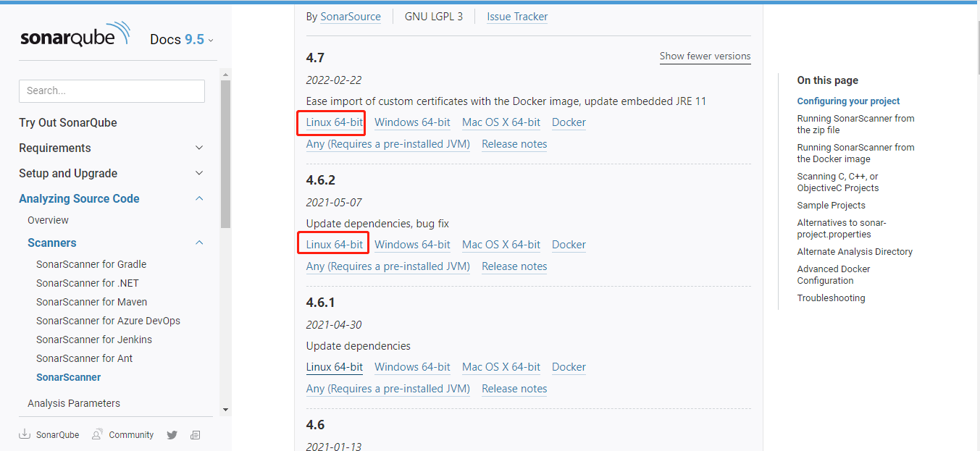980x451 pixels.
Task: Download version 4.6.1 Any (pre-installed JVM)
Action: pyautogui.click(x=388, y=389)
